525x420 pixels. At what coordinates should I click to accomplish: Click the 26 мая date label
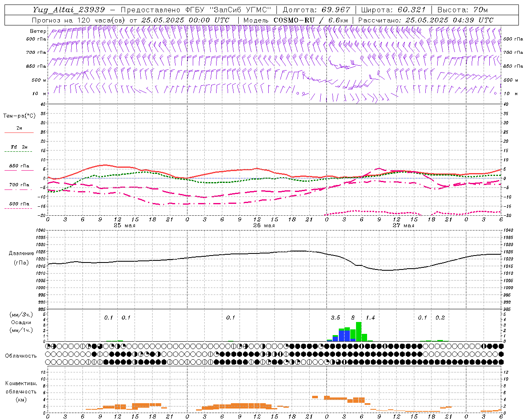(264, 226)
